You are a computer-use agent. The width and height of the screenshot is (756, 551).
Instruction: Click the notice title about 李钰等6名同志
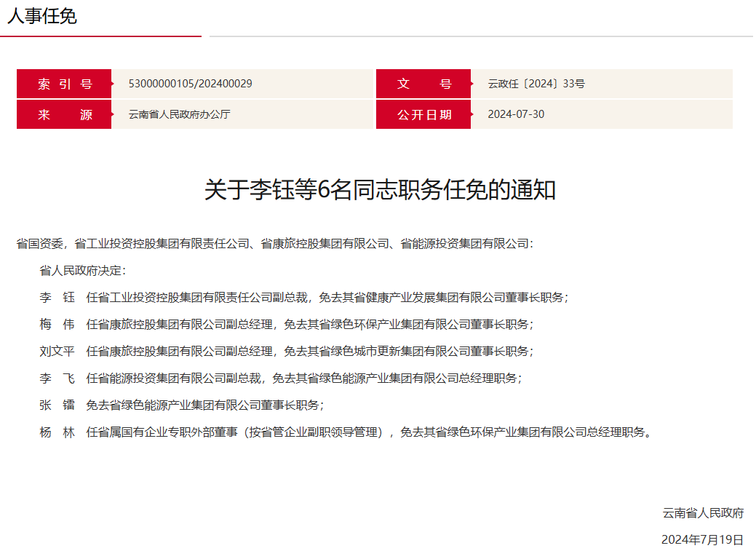click(380, 190)
